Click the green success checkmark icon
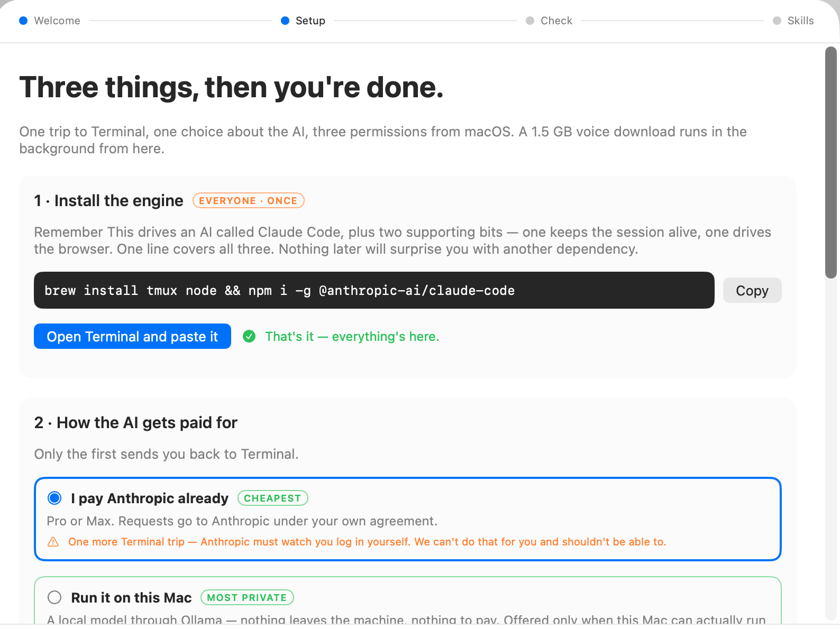 tap(249, 336)
